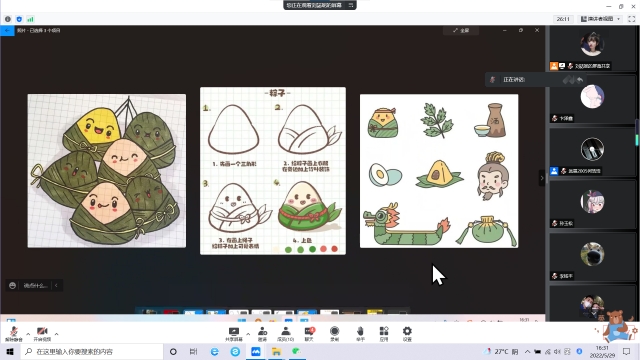
Task: Click the screen-sharing banner options icon
Action: coord(351,5)
